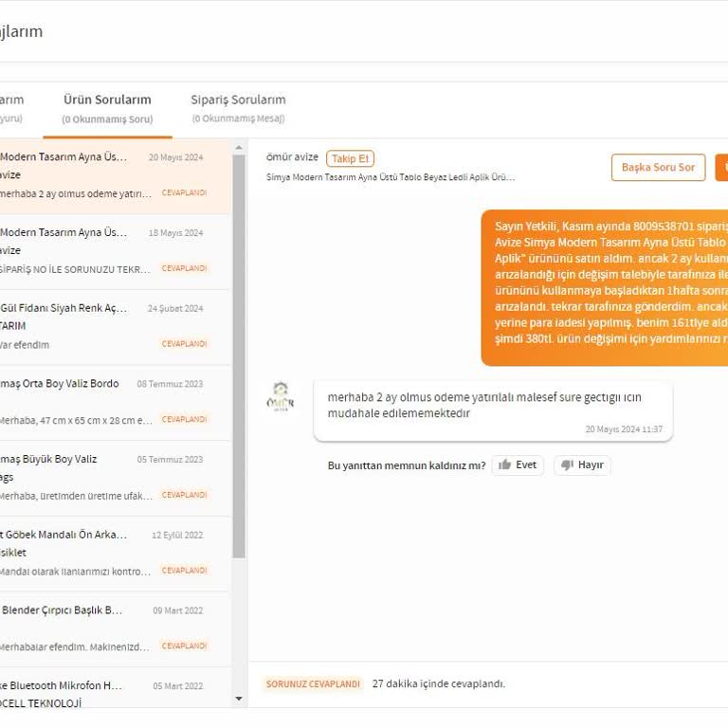This screenshot has width=728, height=728.
Task: Click the 12 Eylül 2022 date label
Action: click(177, 536)
